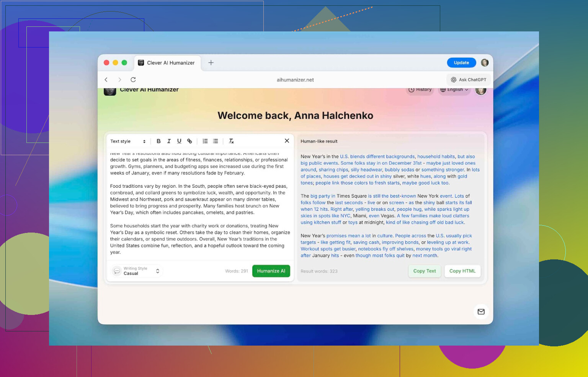The image size is (588, 377).
Task: Create a numbered list
Action: [205, 141]
